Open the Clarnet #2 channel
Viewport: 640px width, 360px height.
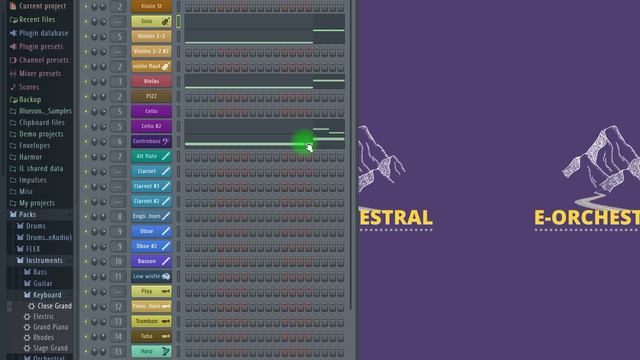click(151, 201)
